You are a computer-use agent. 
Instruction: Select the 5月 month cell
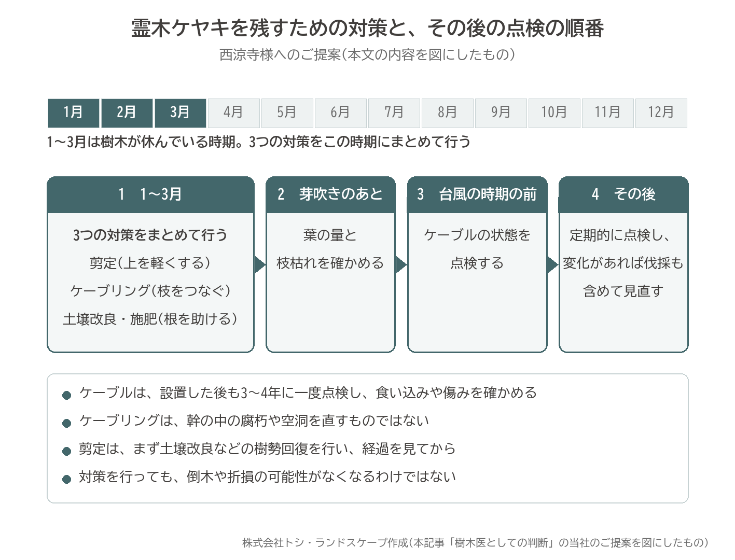pyautogui.click(x=287, y=113)
